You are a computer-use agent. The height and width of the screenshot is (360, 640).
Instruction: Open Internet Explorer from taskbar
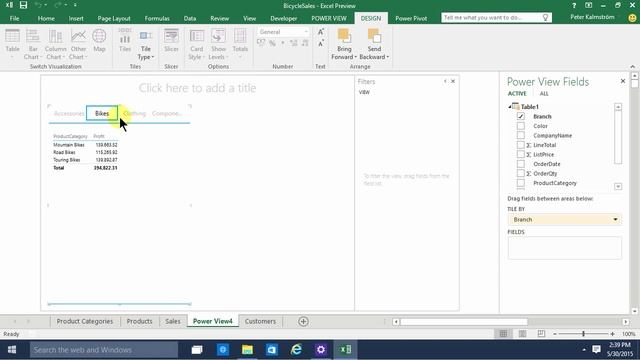[x=296, y=350]
